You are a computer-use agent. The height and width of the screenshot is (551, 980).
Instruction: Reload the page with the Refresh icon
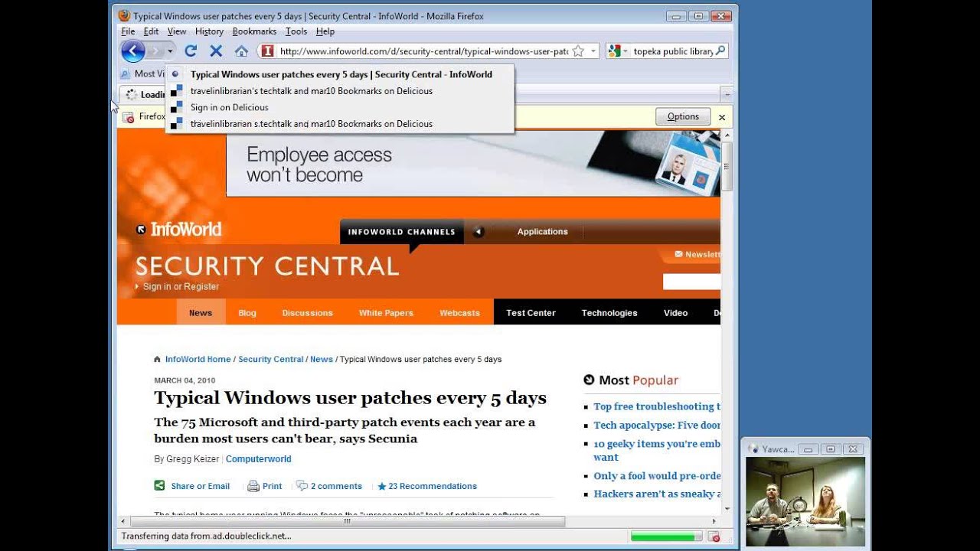point(191,51)
